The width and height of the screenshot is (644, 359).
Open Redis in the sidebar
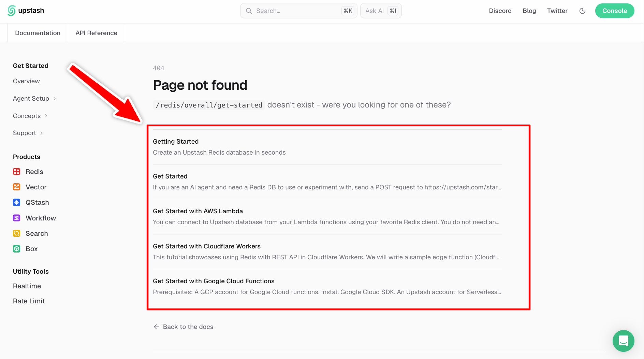(34, 172)
